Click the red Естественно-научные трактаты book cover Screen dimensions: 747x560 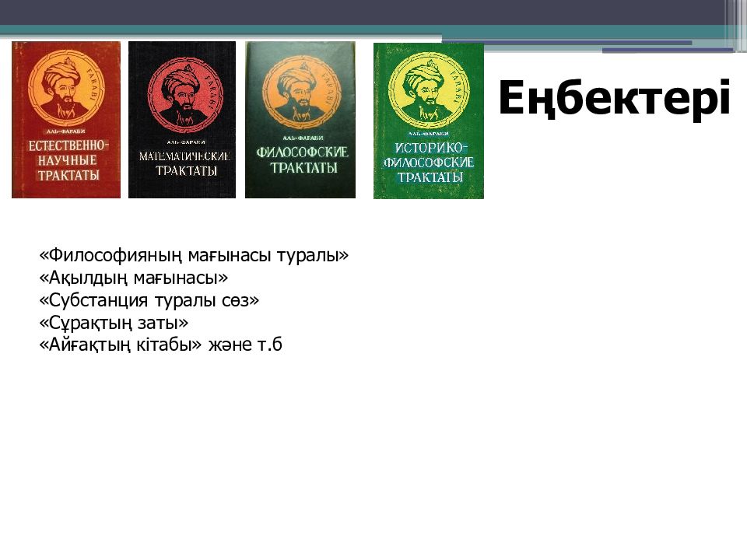pyautogui.click(x=66, y=120)
